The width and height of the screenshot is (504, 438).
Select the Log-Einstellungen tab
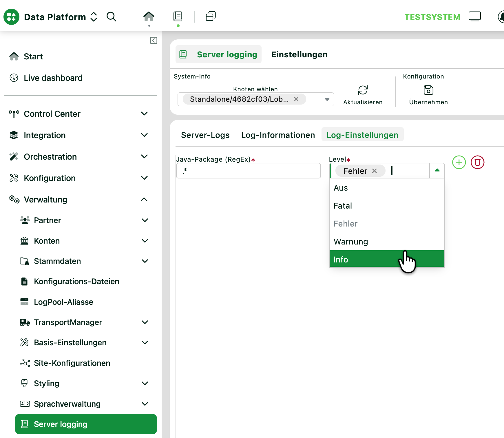click(x=362, y=135)
